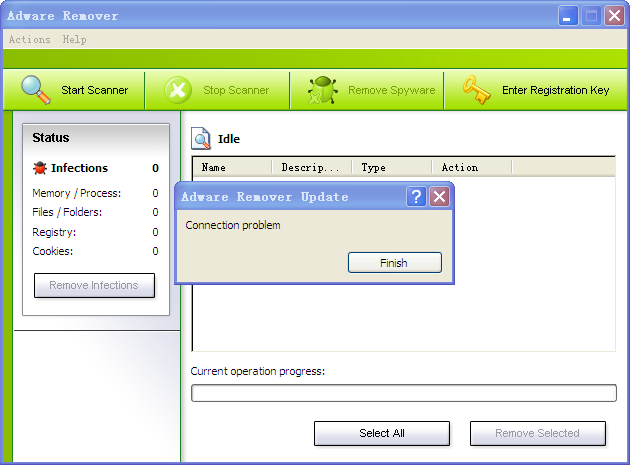
Task: Click the red bug Infections icon
Action: [40, 168]
